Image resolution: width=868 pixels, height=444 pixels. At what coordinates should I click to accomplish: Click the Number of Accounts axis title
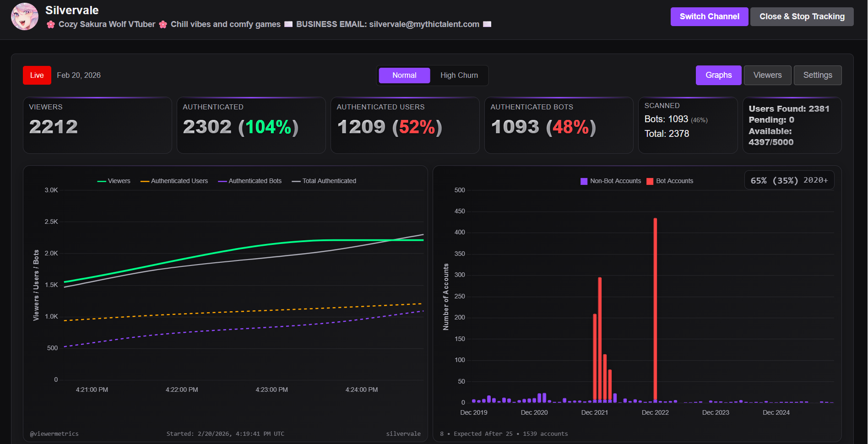446,297
